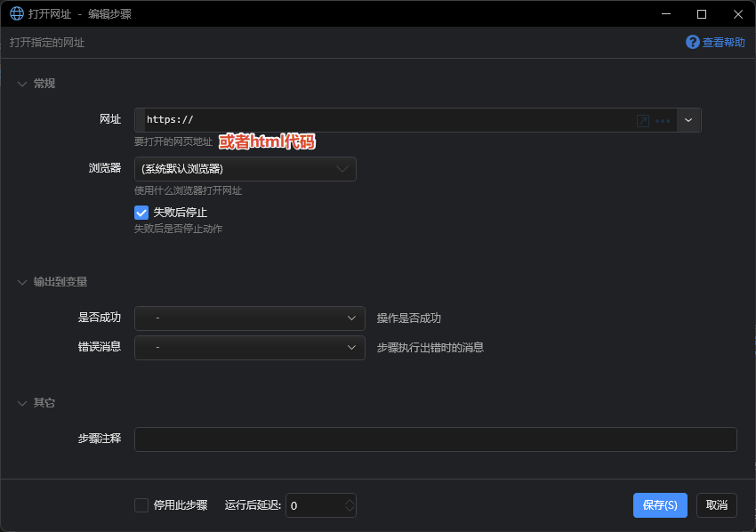The image size is (756, 532).
Task: Enable the 停用此步骤 checkbox
Action: (141, 505)
